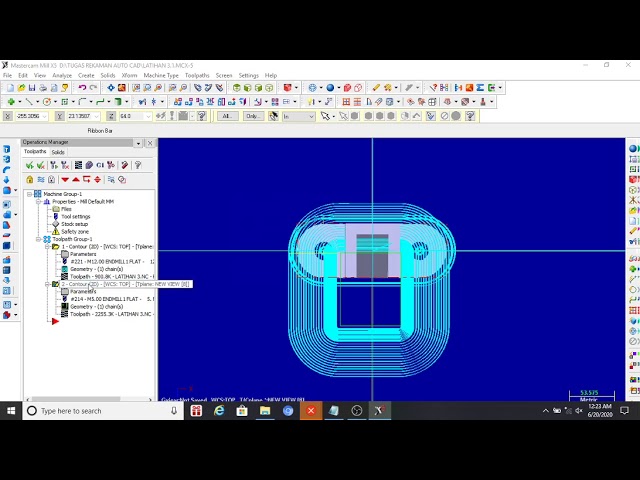This screenshot has height=480, width=640.
Task: Click the Verify selected operations icon
Action: [89, 165]
